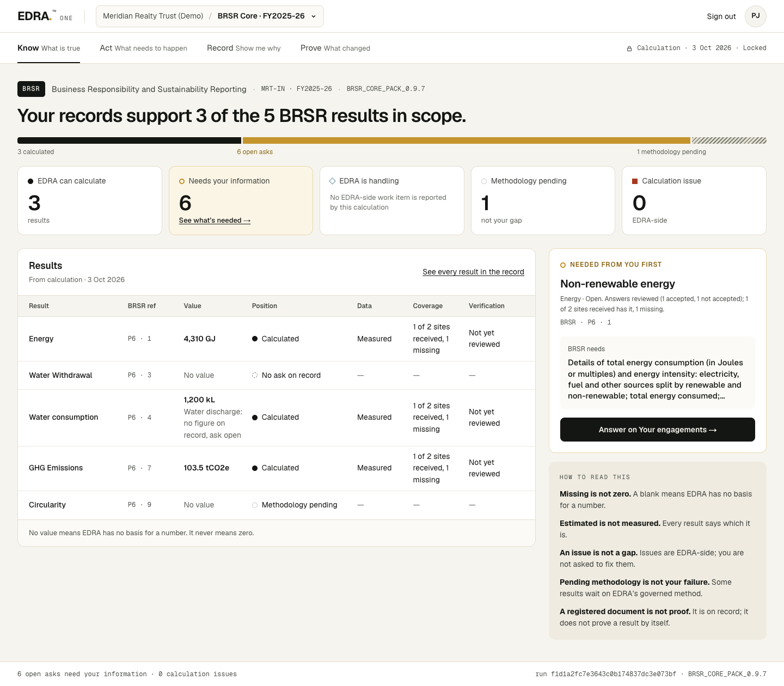
Task: Select the GHG Emissions row name
Action: [x=56, y=468]
